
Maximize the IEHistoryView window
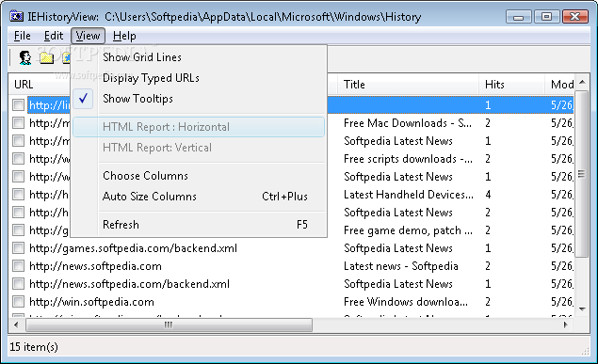546,17
